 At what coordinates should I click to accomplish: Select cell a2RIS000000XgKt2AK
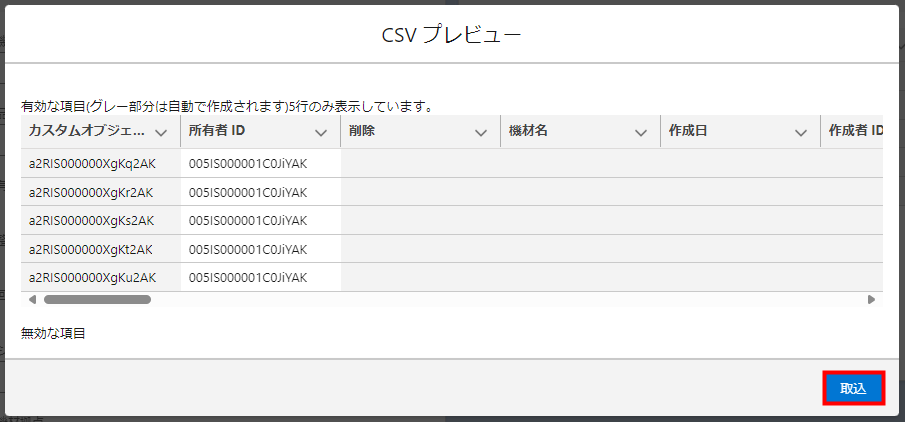point(91,249)
